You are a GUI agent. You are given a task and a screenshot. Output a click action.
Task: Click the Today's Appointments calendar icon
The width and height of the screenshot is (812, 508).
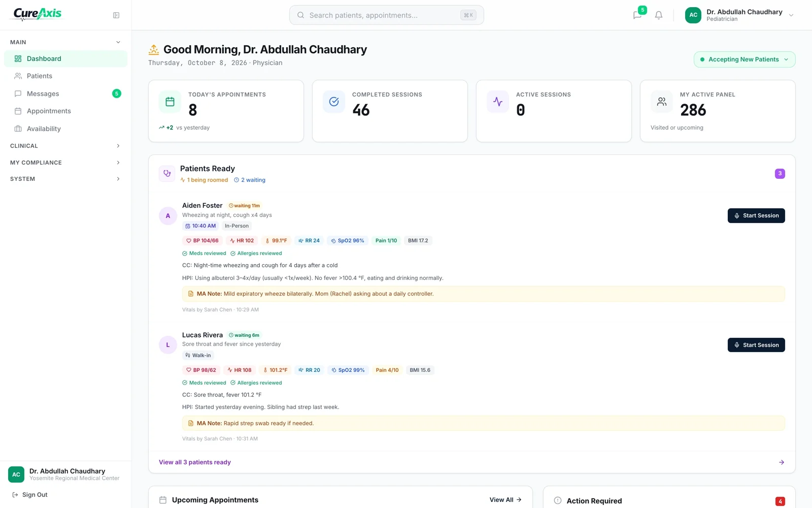[170, 102]
